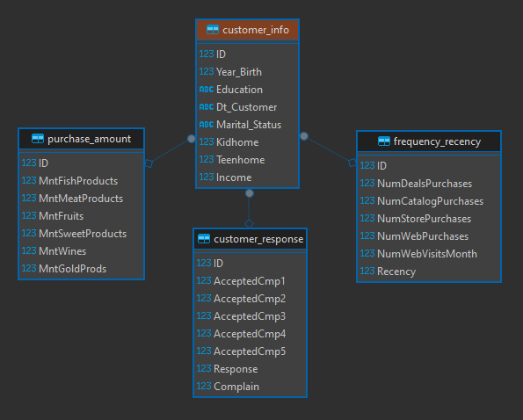Select the AcceptedCmp4 column
The image size is (523, 420).
click(251, 334)
